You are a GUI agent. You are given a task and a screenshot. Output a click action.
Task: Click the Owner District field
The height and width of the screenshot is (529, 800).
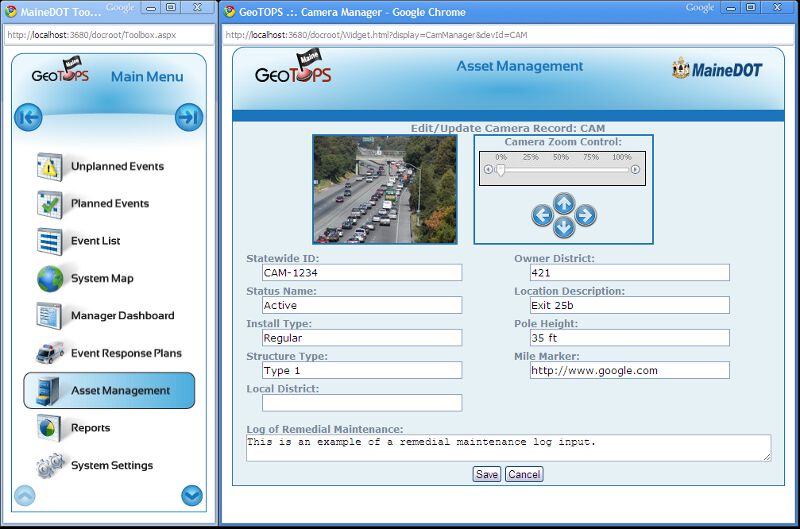click(x=630, y=272)
